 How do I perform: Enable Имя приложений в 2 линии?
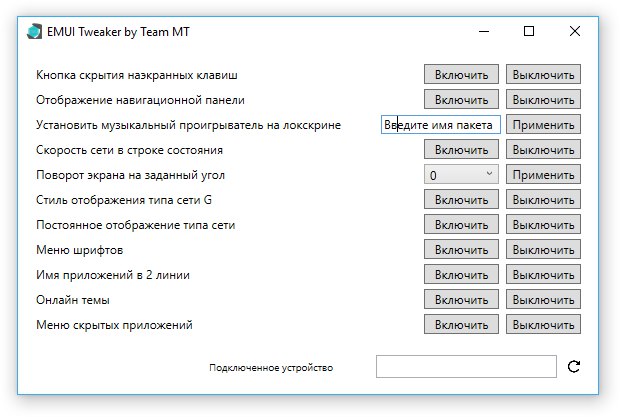point(461,274)
